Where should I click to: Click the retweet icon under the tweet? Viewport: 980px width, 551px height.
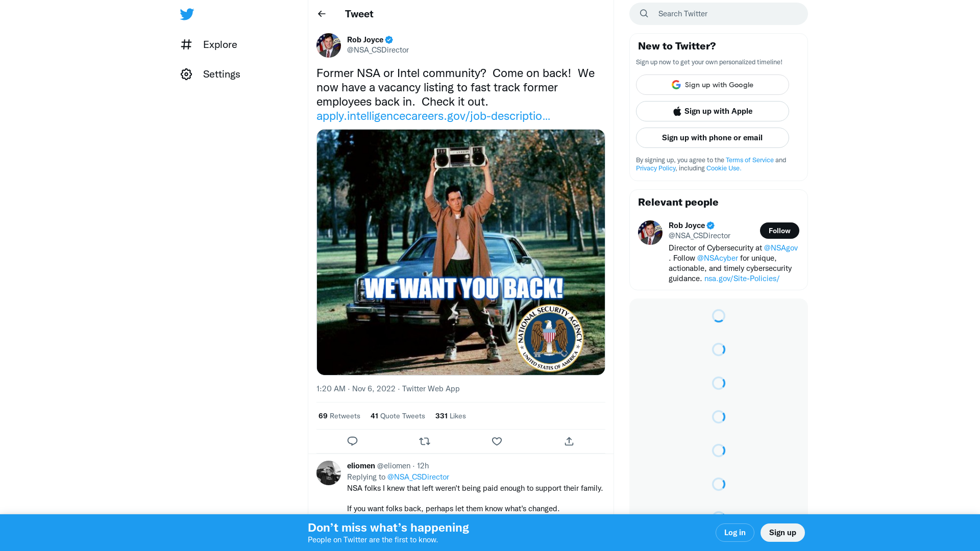click(x=425, y=441)
